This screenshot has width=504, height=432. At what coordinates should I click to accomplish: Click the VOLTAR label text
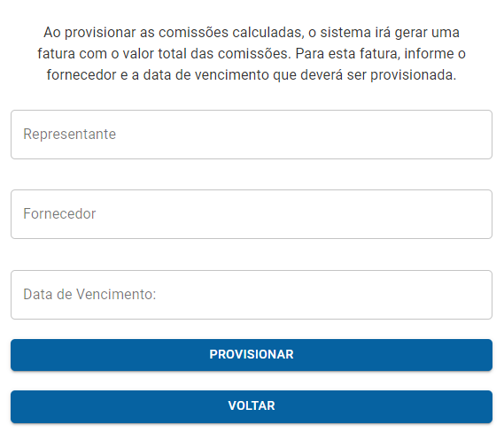[252, 406]
